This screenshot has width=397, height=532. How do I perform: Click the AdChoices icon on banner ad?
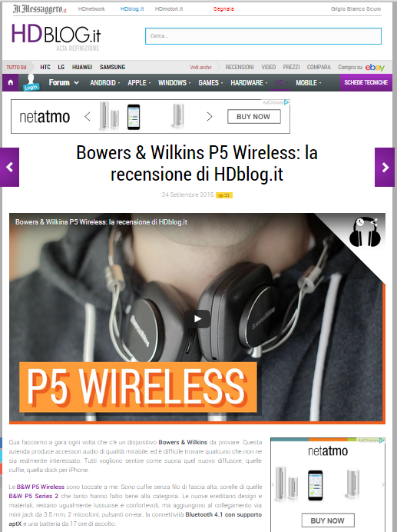(x=286, y=102)
